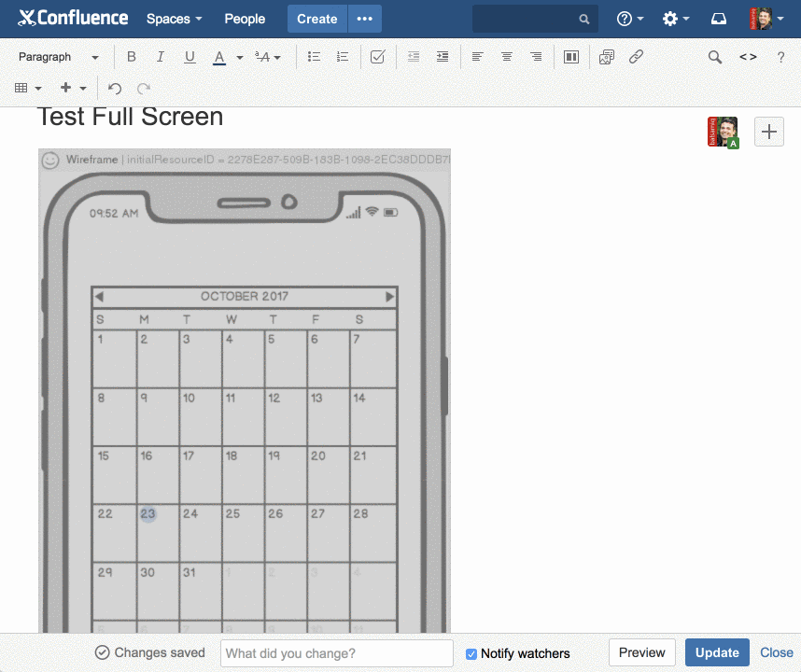The height and width of the screenshot is (672, 801).
Task: Click next month arrow in wireframe calendar
Action: [x=390, y=297]
